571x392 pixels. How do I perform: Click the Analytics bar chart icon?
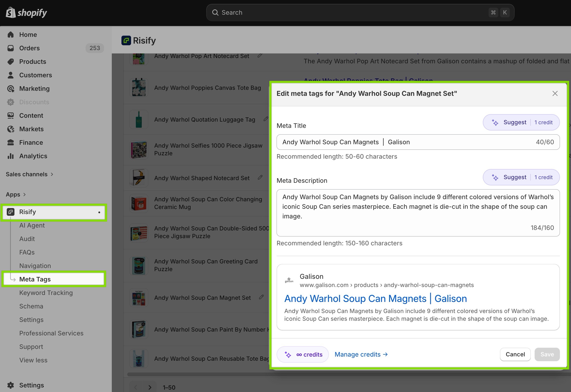click(x=11, y=156)
